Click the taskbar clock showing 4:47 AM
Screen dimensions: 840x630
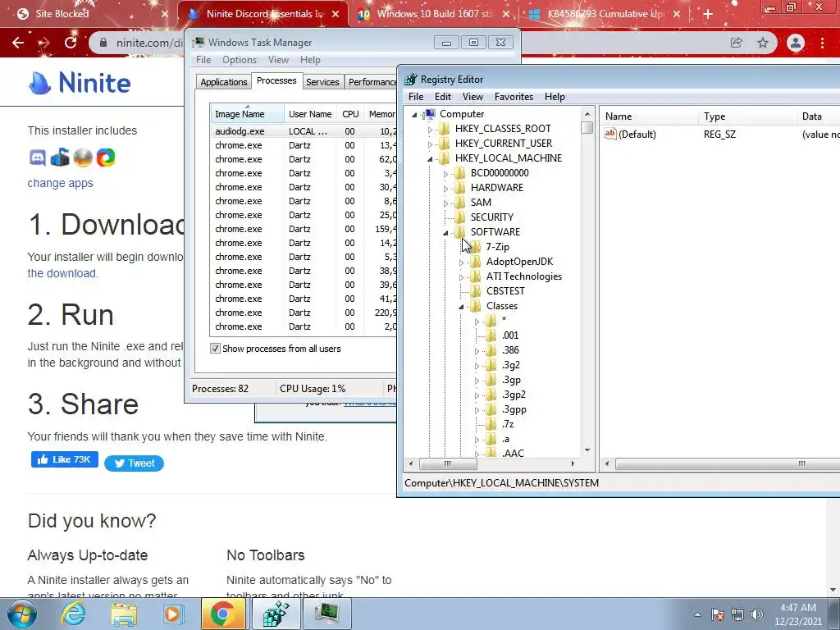coord(798,614)
